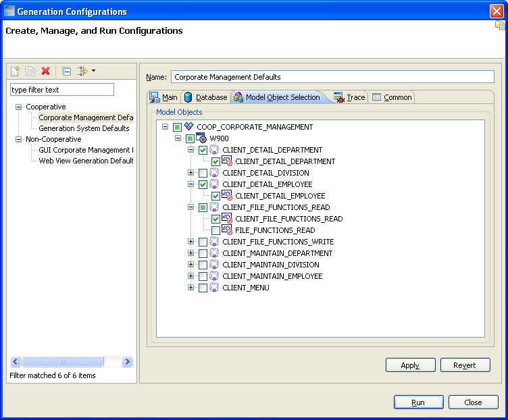Click the CLIENT_MAINTAIN_EMPLOYEE procedure icon
Viewport: 508px width, 420px height.
point(214,276)
